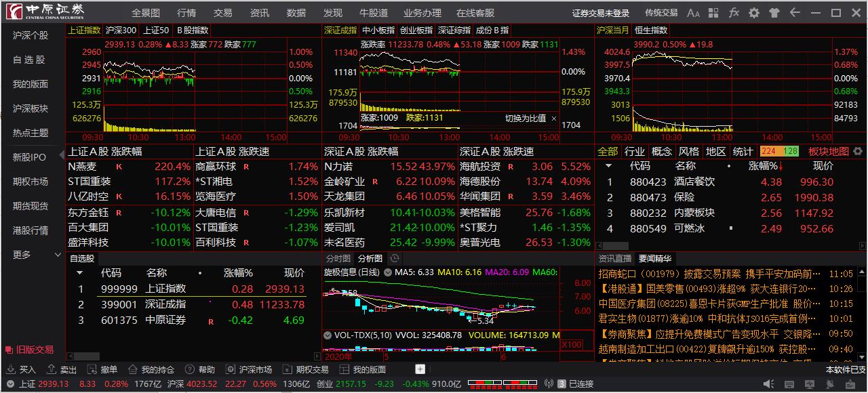Screen dimensions: 868x393
Task: Click the skin/theme shirt icon
Action: point(774,13)
